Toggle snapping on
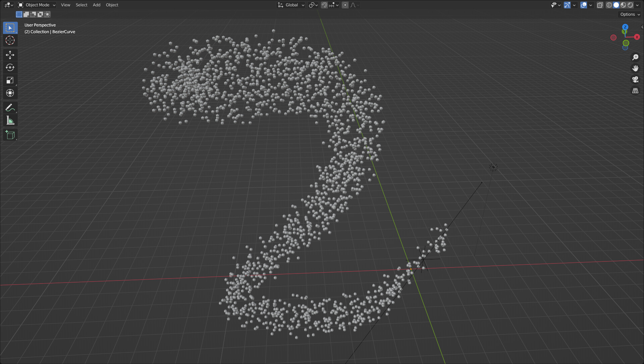Viewport: 644px width, 364px height. click(324, 5)
